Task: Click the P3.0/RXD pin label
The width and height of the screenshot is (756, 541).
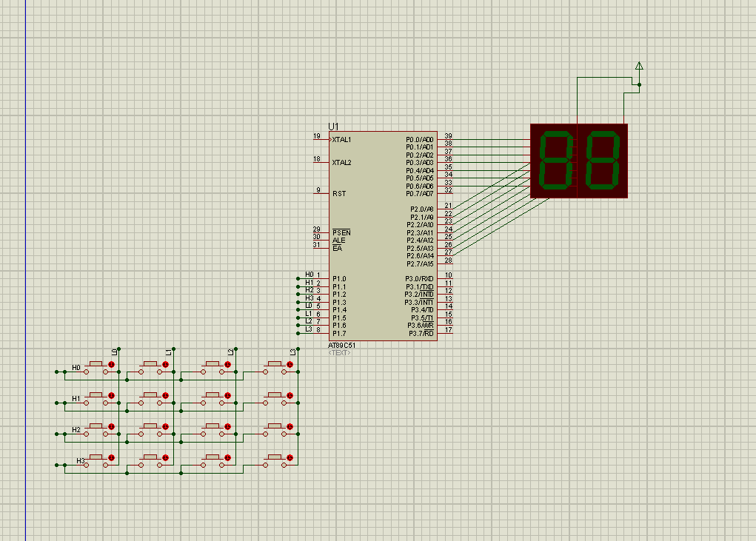Action: tap(419, 279)
